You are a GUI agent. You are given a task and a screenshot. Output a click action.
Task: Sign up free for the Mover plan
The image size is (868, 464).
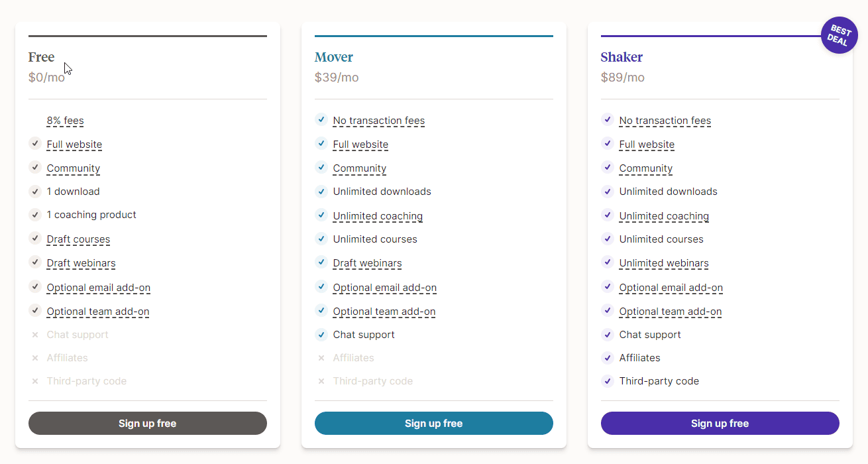pyautogui.click(x=434, y=424)
